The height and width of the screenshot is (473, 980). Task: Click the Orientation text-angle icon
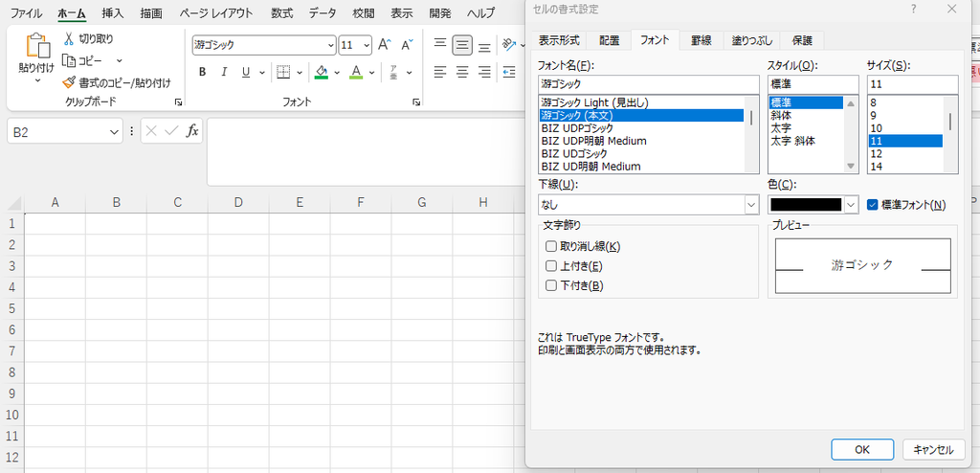click(x=507, y=44)
